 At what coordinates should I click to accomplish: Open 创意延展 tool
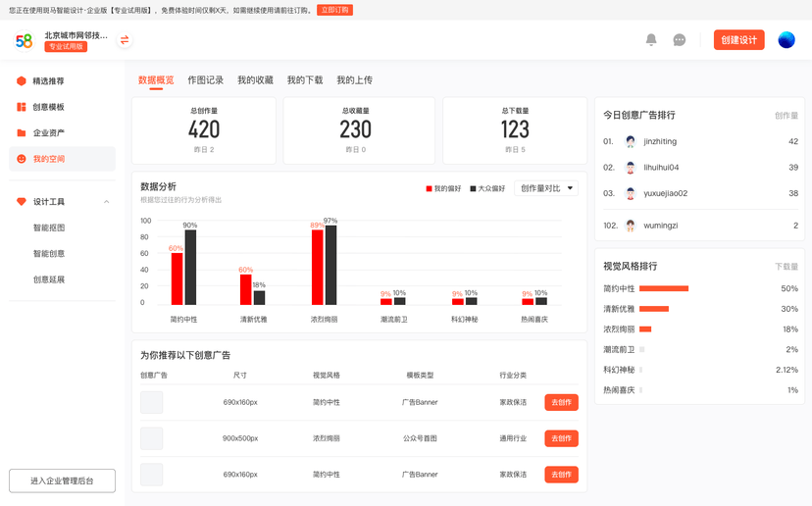[x=49, y=279]
